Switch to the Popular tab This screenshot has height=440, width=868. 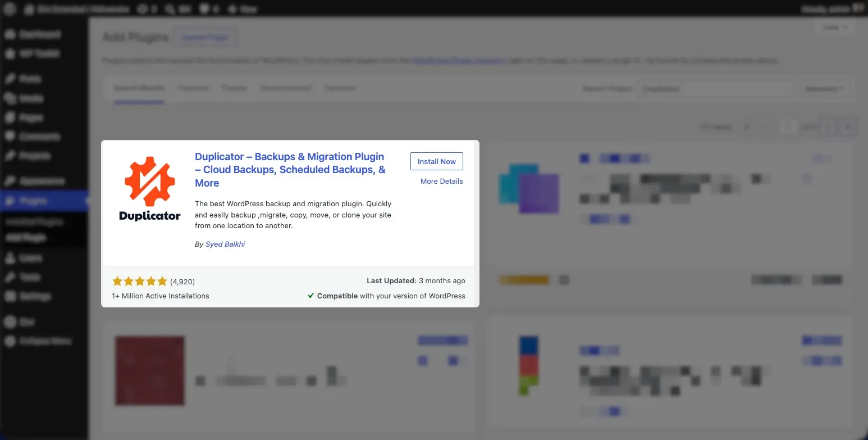click(x=234, y=88)
